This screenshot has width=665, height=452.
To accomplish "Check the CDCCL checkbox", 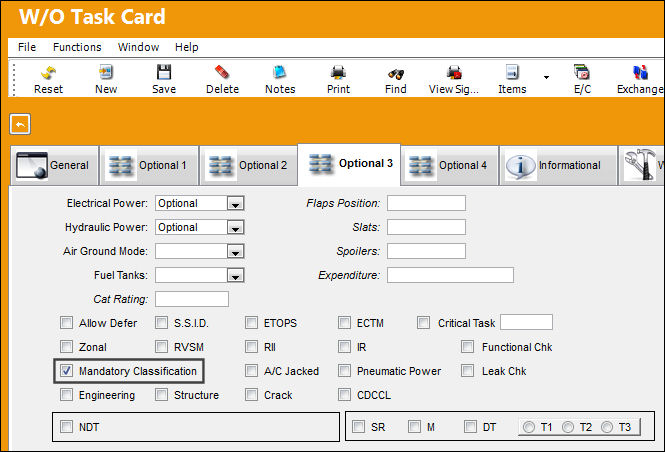I will tap(344, 395).
